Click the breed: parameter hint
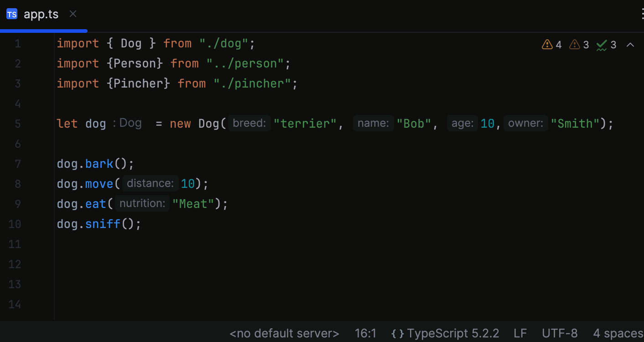Image resolution: width=644 pixels, height=342 pixels. tap(249, 123)
